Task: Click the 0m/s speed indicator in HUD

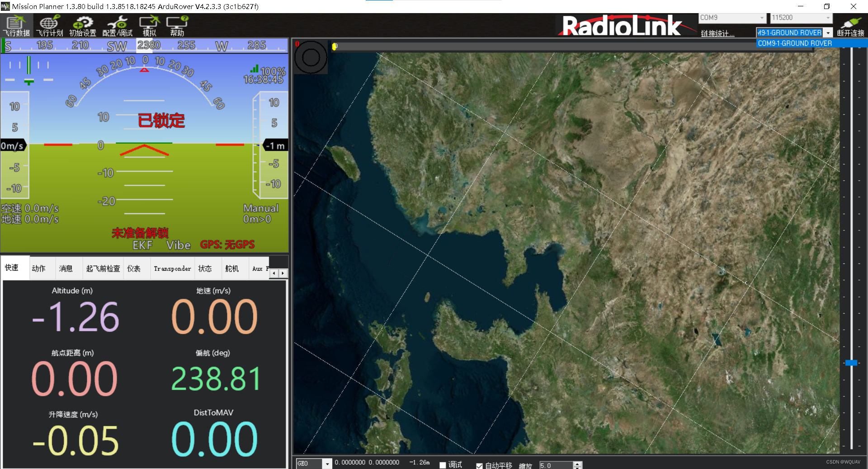Action: [x=13, y=145]
